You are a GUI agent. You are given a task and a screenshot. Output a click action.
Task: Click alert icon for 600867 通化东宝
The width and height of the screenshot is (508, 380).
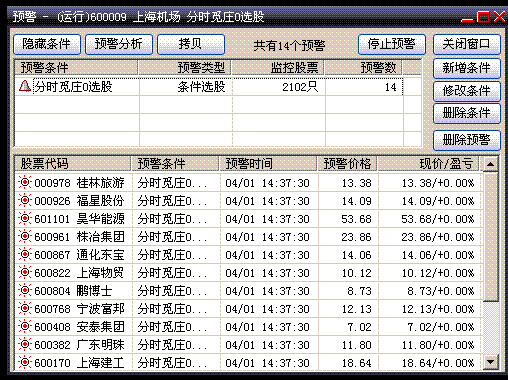click(x=25, y=255)
